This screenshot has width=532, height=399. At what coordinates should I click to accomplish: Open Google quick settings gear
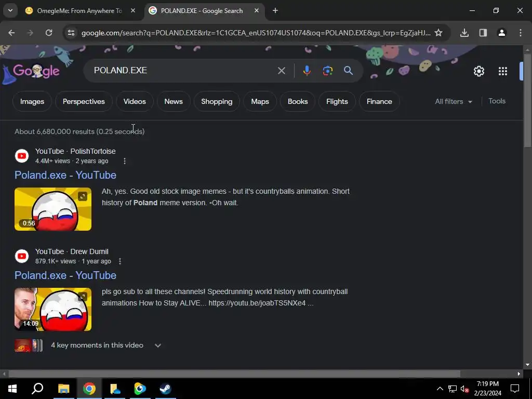[x=478, y=71]
